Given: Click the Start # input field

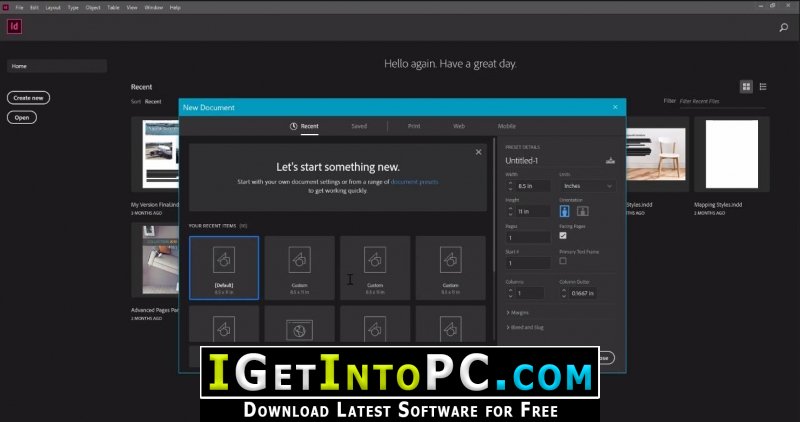Looking at the screenshot, I should coord(529,263).
